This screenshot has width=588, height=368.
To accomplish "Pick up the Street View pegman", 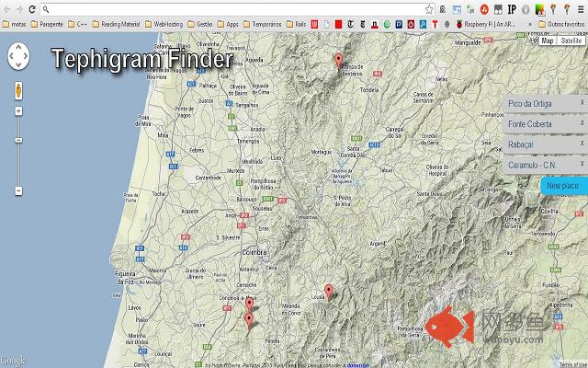I will [18, 91].
